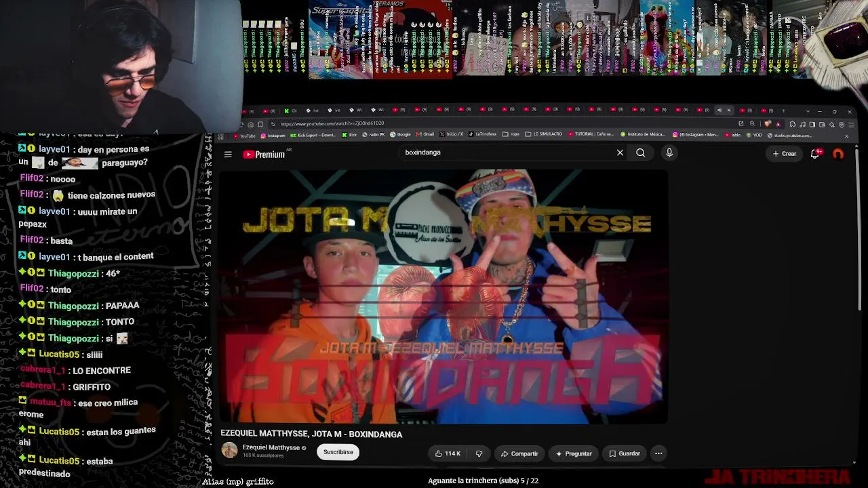This screenshot has width=868, height=488.
Task: Subscribe to Ezequiel Matthysse channel
Action: click(x=338, y=452)
